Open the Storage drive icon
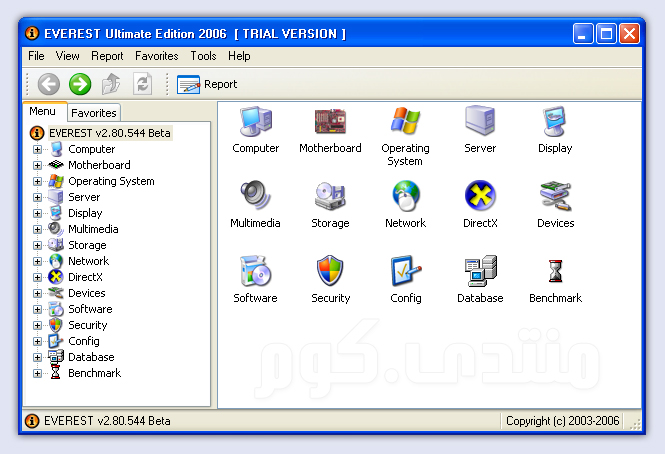This screenshot has height=454, width=665. (330, 198)
